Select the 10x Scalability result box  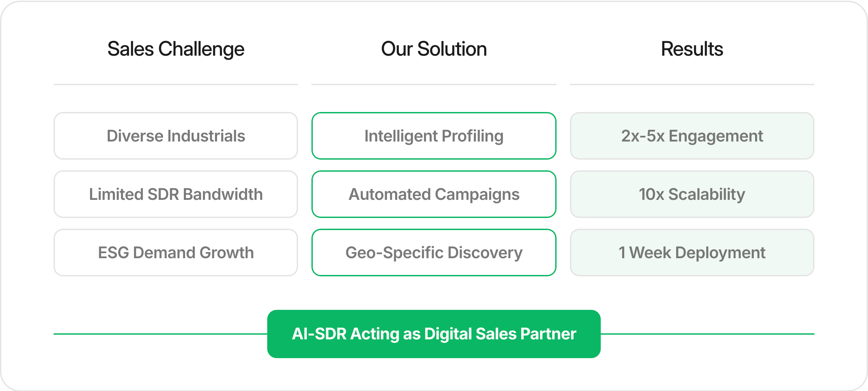(692, 194)
